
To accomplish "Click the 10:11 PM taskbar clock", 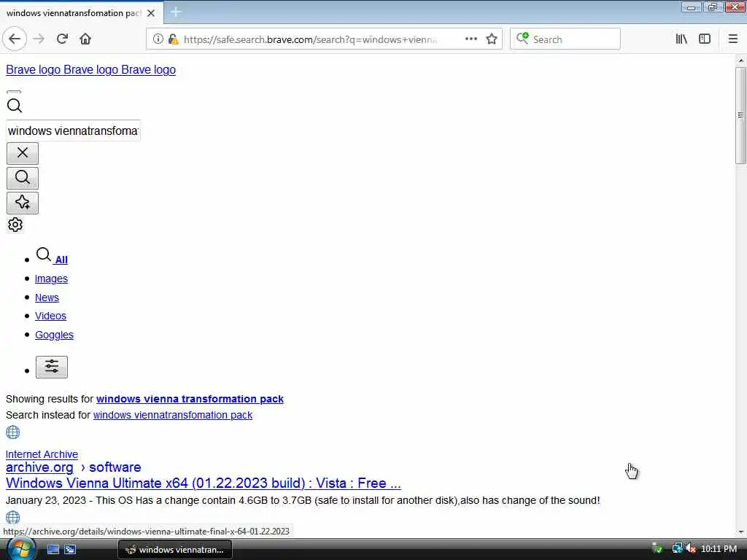I will pos(719,549).
